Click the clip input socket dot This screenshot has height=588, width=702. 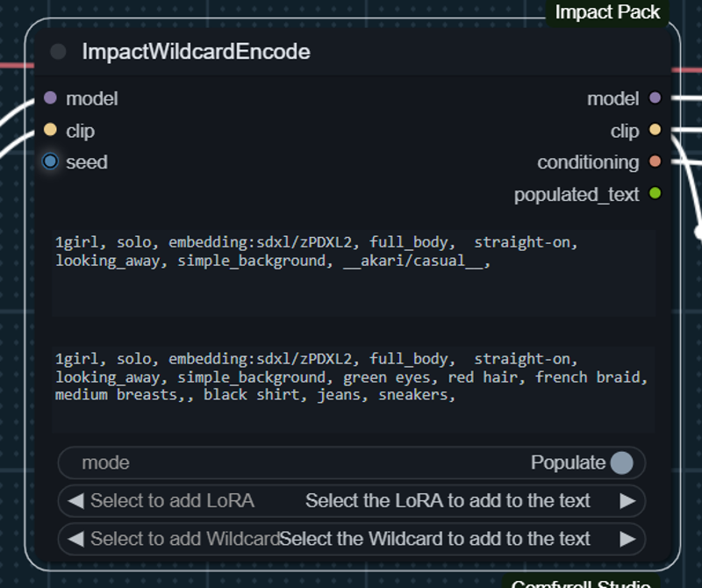[50, 130]
